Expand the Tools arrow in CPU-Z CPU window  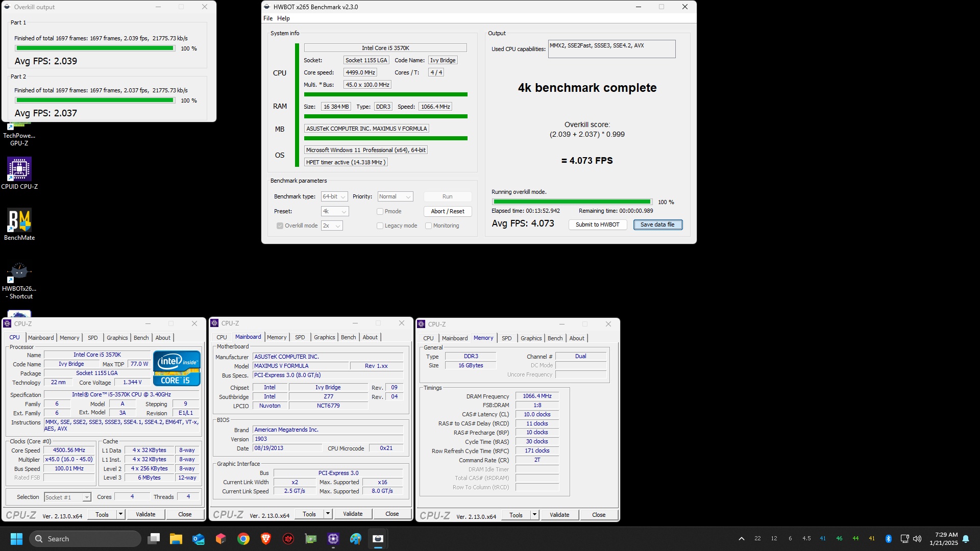120,514
